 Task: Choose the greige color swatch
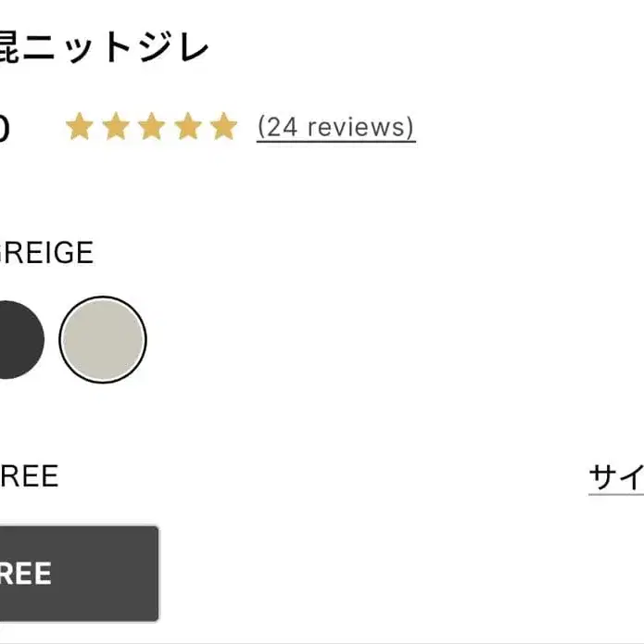(103, 339)
